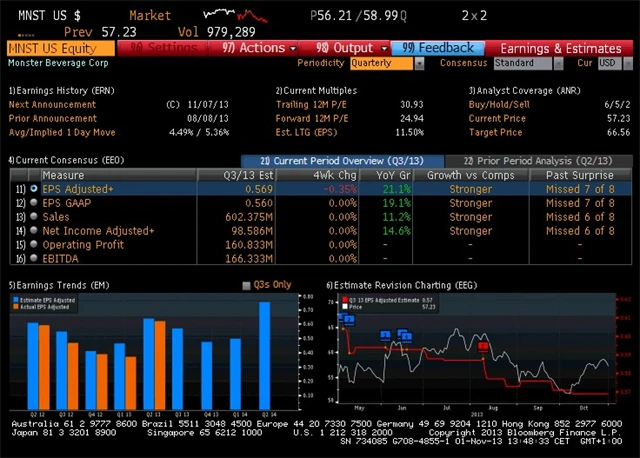Click the intraday price sparkline chart

[x=235, y=15]
